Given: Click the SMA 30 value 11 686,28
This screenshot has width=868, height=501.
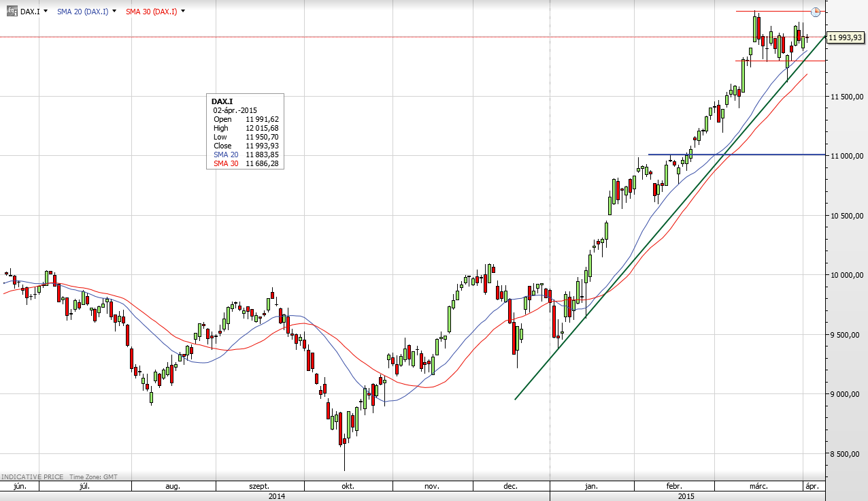Looking at the screenshot, I should coord(263,163).
